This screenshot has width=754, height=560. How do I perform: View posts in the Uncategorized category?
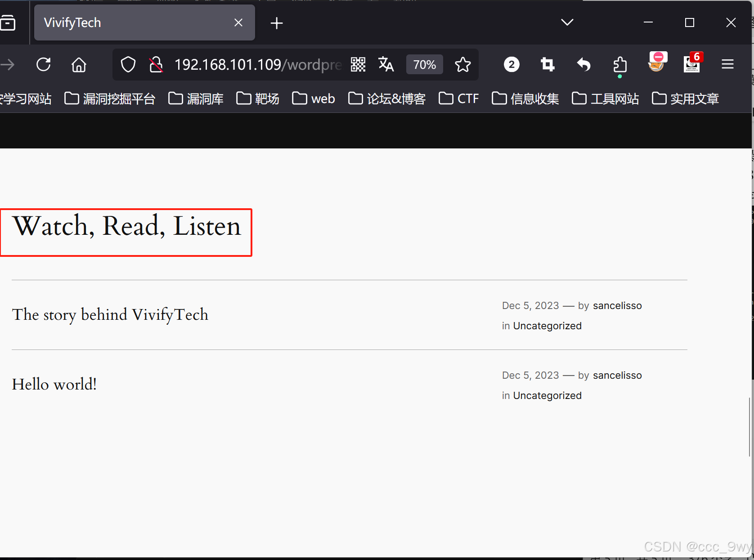click(x=547, y=326)
